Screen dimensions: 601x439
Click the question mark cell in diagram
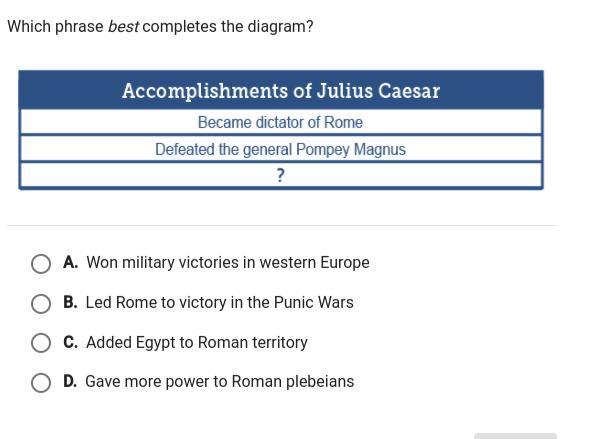point(281,176)
